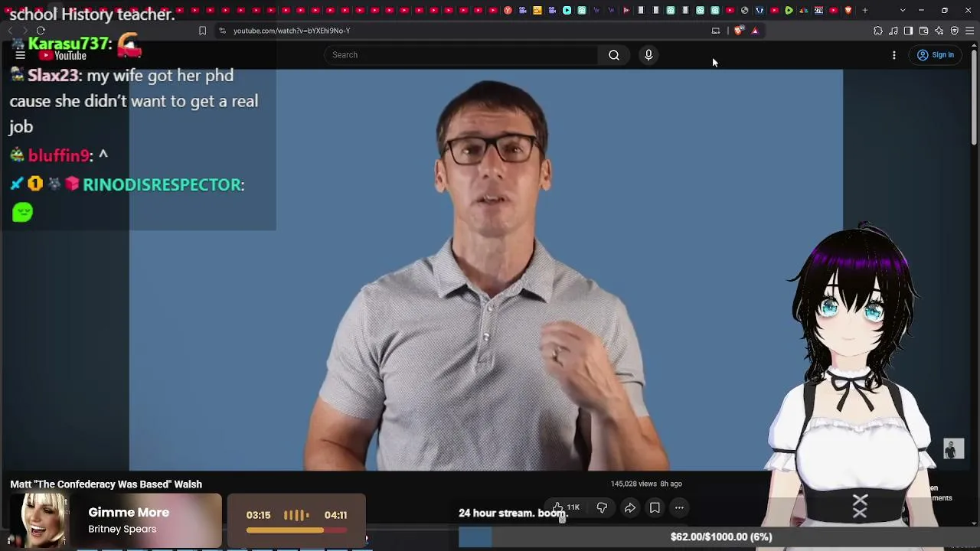The height and width of the screenshot is (551, 980).
Task: Switch to the yellow-folder icon tab
Action: click(537, 10)
